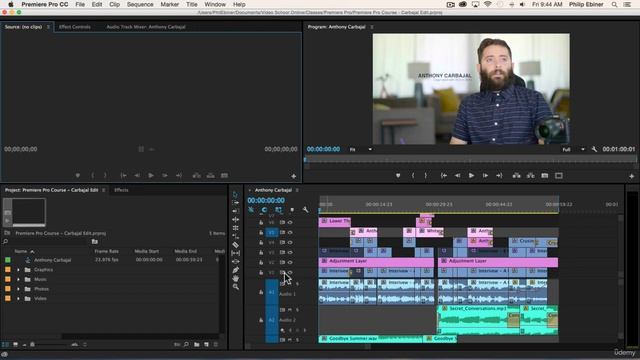Open Find in the Project panel footer
The width and height of the screenshot is (640, 360).
186,344
